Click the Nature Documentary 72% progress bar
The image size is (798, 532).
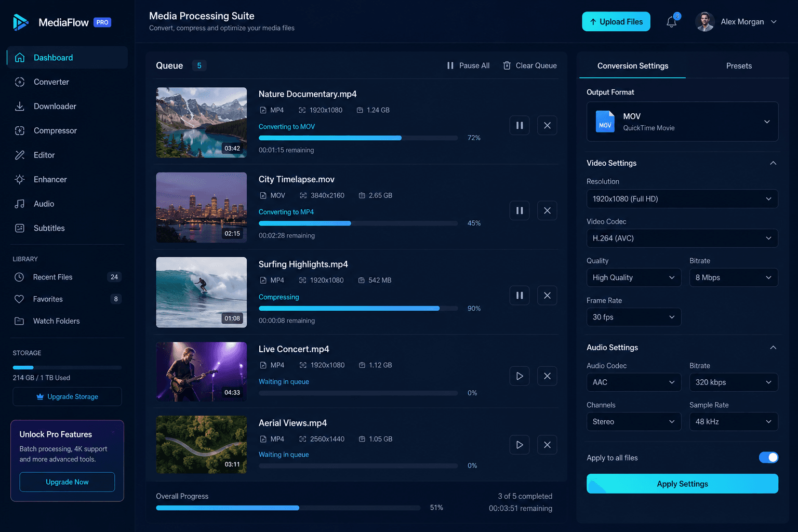358,138
